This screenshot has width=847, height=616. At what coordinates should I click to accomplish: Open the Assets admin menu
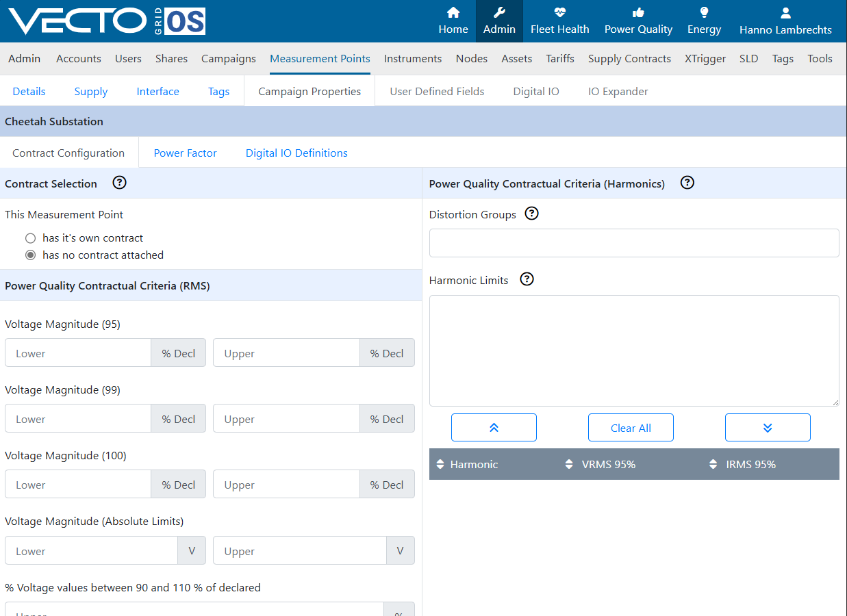click(x=517, y=59)
